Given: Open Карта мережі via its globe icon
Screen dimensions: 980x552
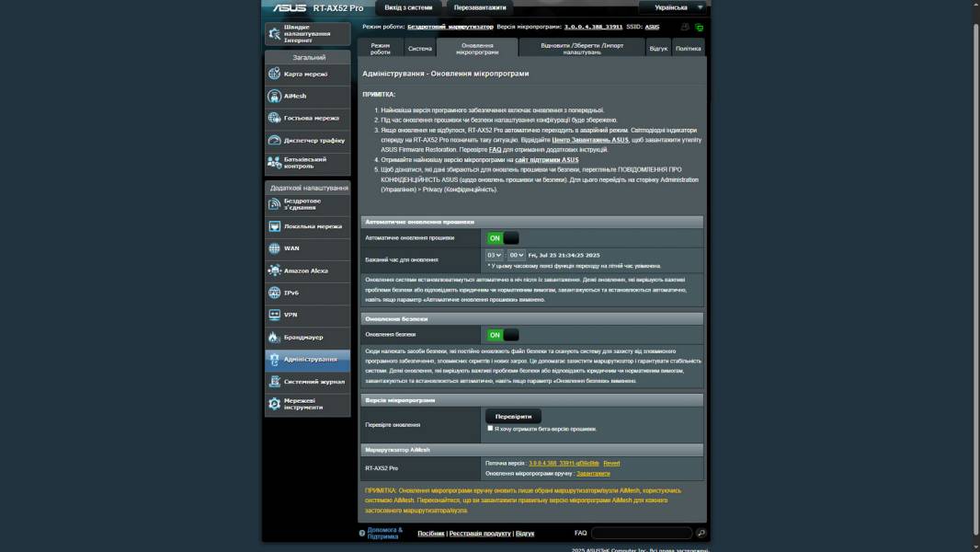Looking at the screenshot, I should [x=274, y=74].
